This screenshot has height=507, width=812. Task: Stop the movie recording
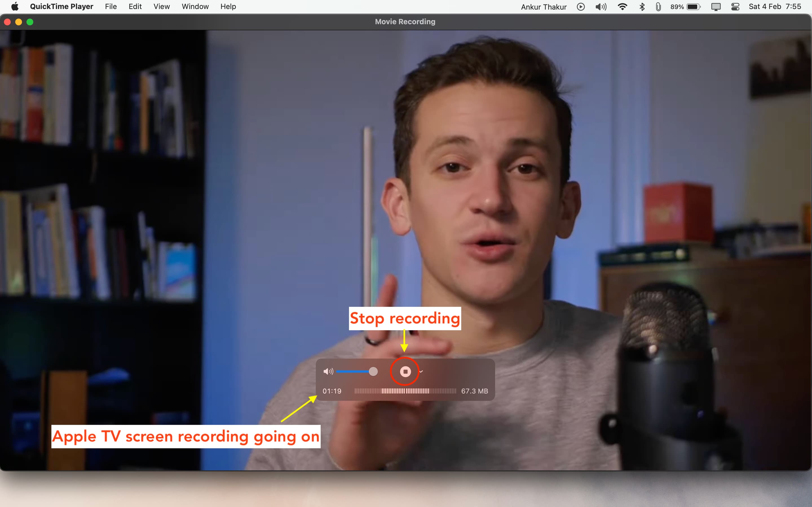tap(405, 372)
